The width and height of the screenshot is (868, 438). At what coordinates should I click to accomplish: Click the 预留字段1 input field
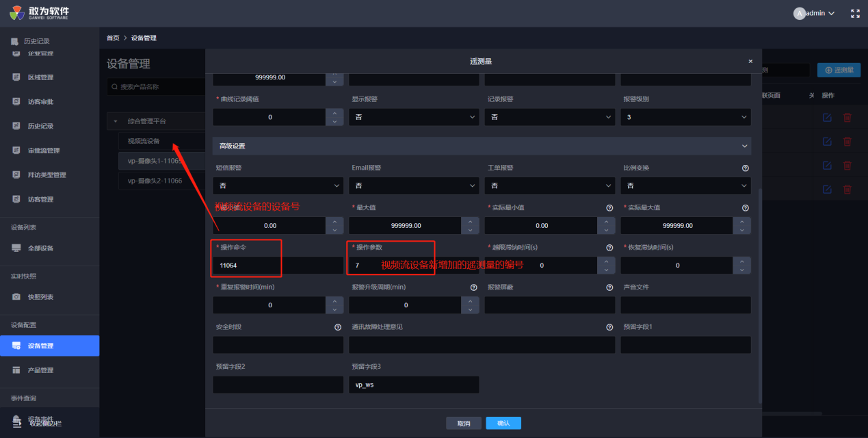coord(685,345)
